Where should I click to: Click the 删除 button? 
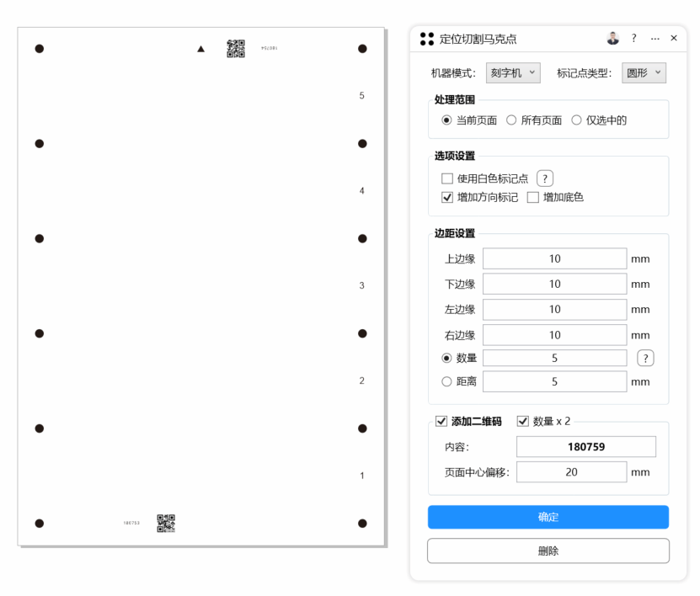548,551
